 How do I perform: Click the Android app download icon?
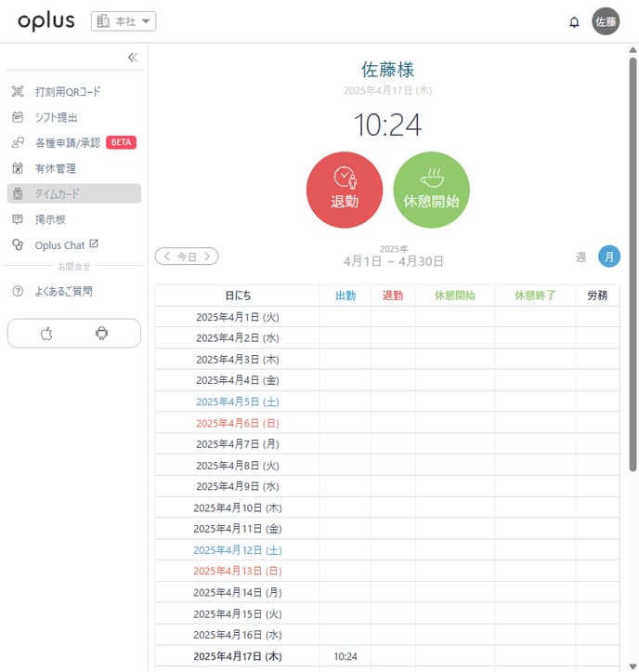[x=101, y=334]
